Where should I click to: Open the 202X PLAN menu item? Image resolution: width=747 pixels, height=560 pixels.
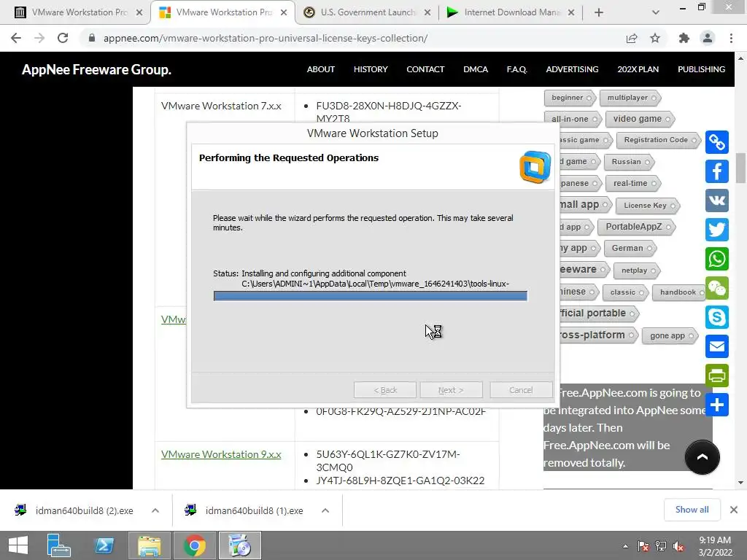pyautogui.click(x=638, y=69)
